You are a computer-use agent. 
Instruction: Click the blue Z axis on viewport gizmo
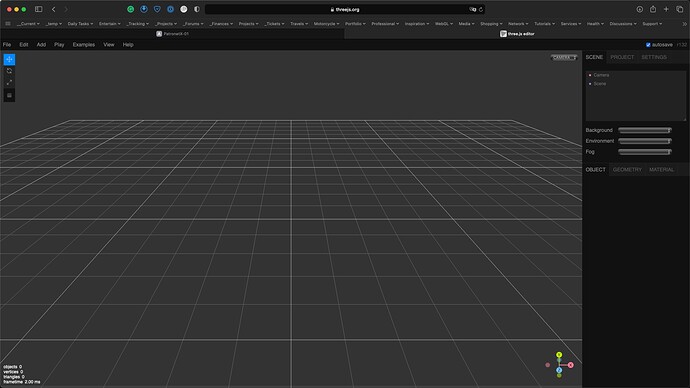tap(559, 370)
